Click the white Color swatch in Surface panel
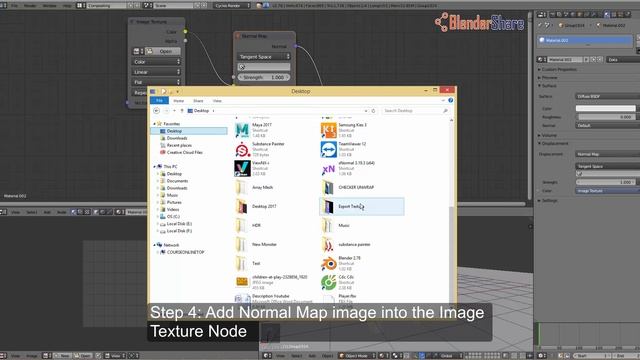 pyautogui.click(x=606, y=109)
